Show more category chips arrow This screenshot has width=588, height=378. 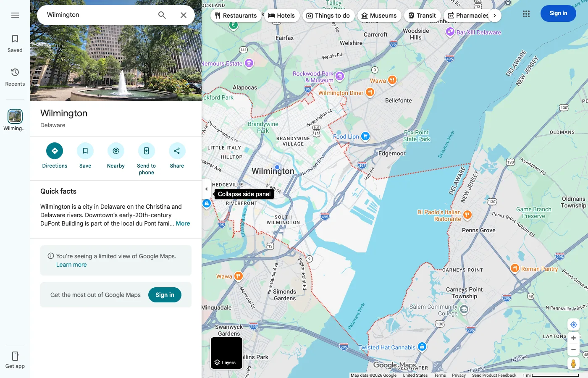pos(495,16)
